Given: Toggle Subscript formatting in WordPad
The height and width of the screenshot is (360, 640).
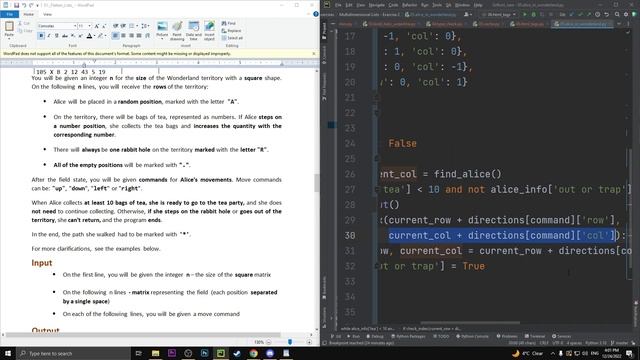Looking at the screenshot, I should 73,36.
